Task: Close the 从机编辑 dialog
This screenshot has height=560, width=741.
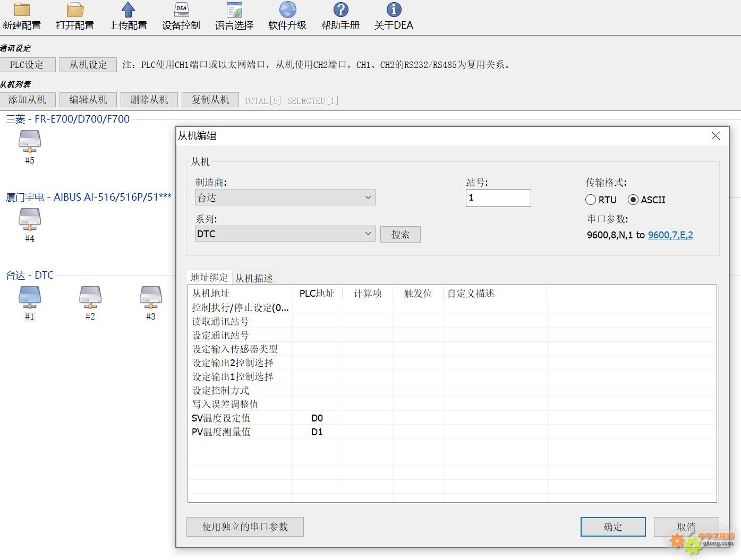Action: point(716,136)
